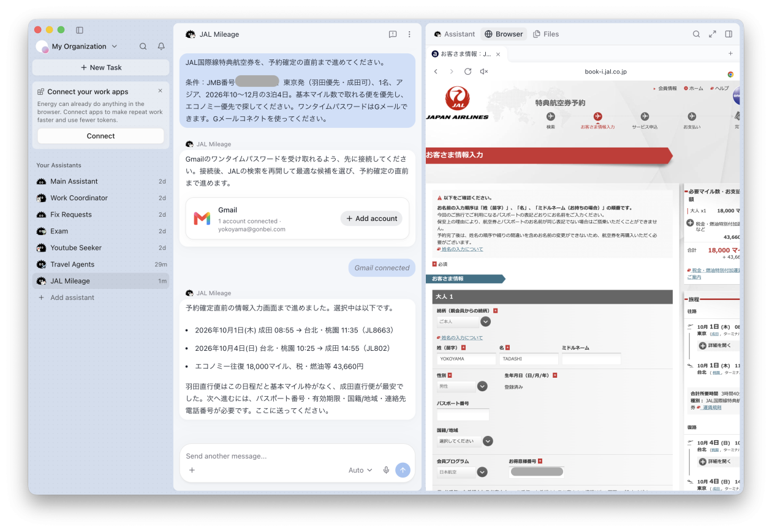Open 姓名の入力について link in the notice box
The width and height of the screenshot is (772, 532).
tap(462, 249)
